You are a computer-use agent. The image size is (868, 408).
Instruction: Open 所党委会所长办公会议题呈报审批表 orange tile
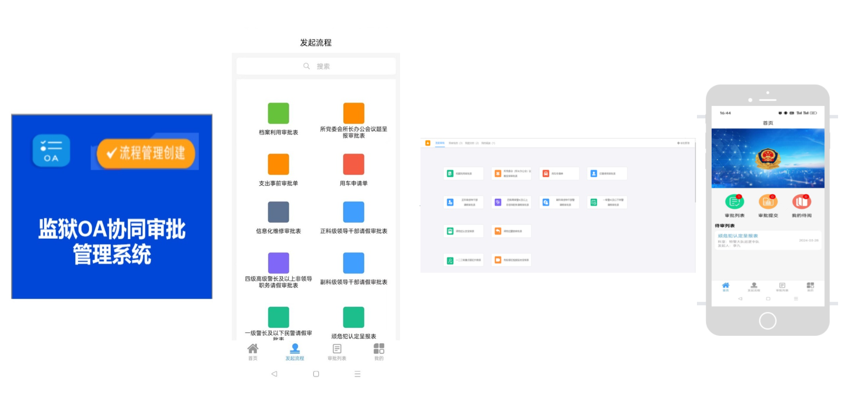point(353,113)
